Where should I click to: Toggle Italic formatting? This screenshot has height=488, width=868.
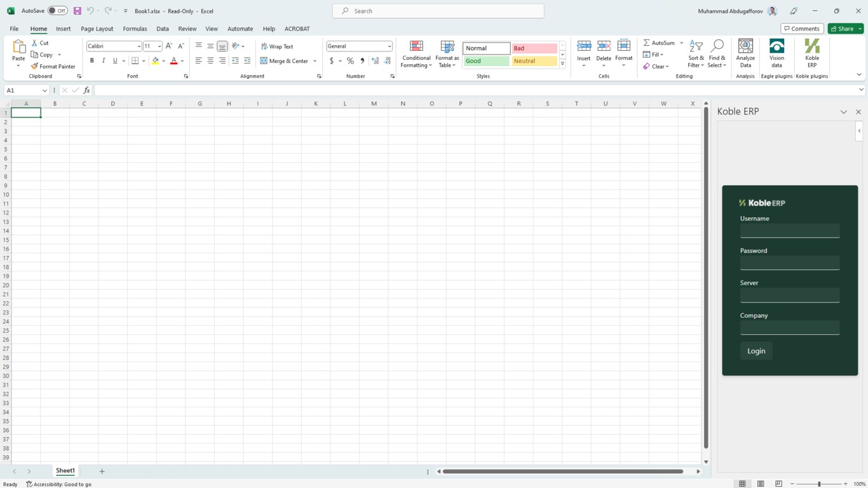(103, 61)
